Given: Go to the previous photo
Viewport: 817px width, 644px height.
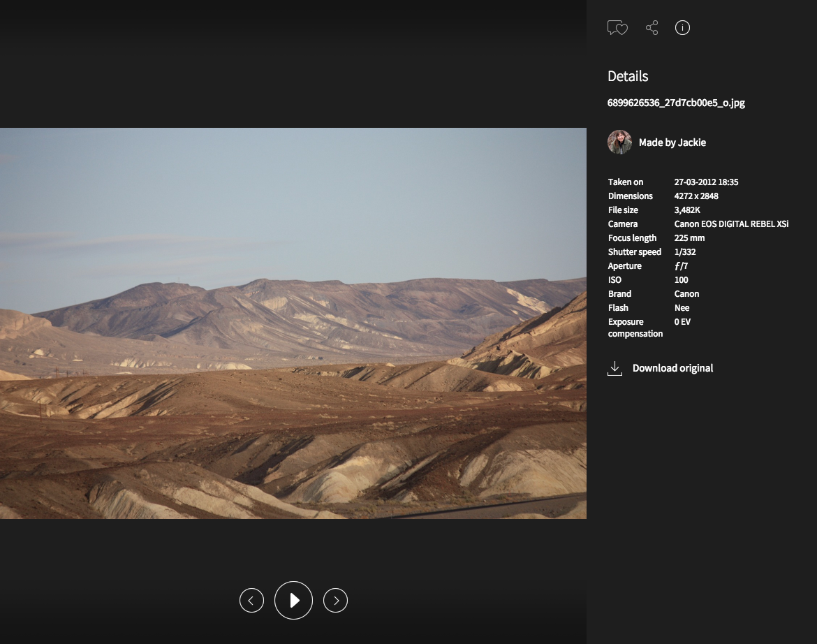Looking at the screenshot, I should pyautogui.click(x=251, y=600).
